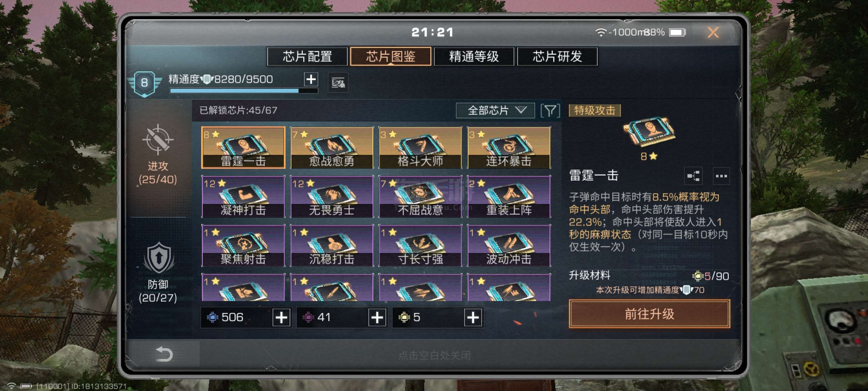Add purple chip currency 41
The width and height of the screenshot is (868, 391).
point(377,317)
